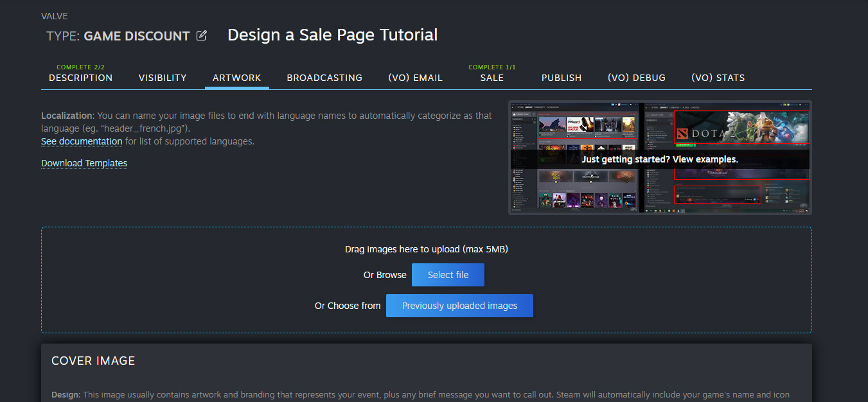
Task: Click the Design a Sale Page Tutorial title
Action: [332, 35]
